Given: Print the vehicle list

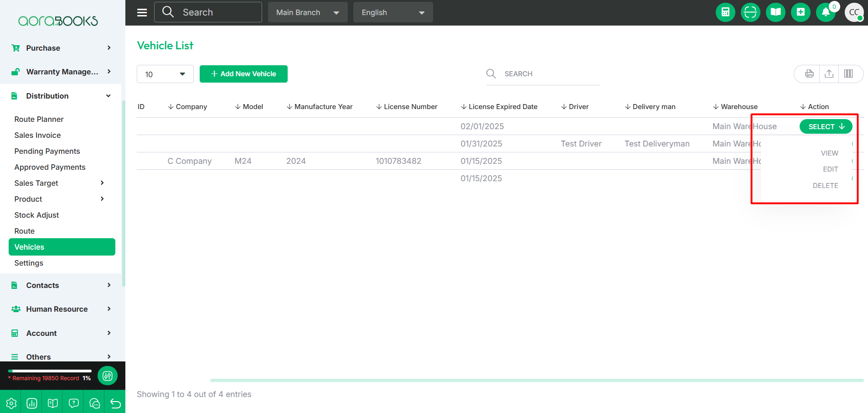Looking at the screenshot, I should point(809,74).
